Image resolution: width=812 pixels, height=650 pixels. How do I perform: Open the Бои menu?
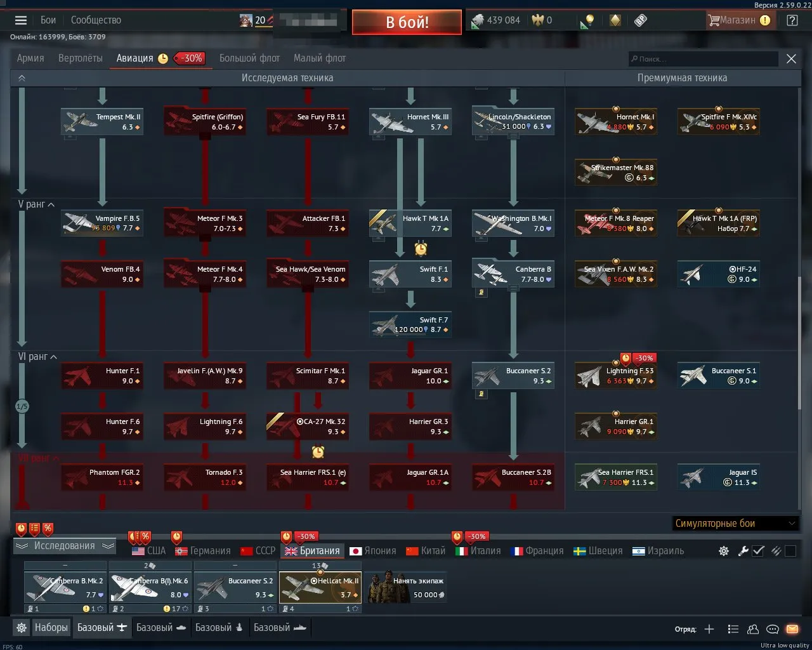(x=48, y=20)
